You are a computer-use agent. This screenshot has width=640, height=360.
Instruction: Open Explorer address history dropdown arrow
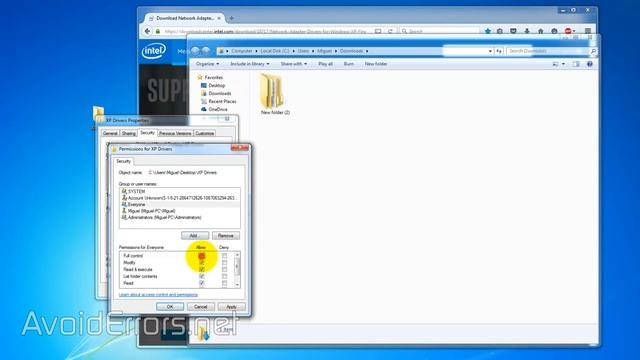pos(490,51)
